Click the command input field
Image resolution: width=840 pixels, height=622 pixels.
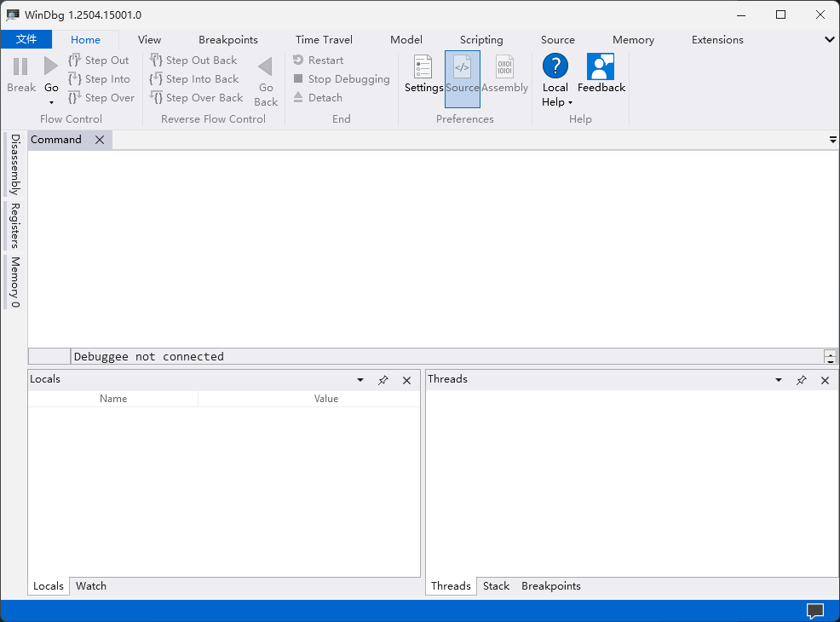tap(446, 356)
